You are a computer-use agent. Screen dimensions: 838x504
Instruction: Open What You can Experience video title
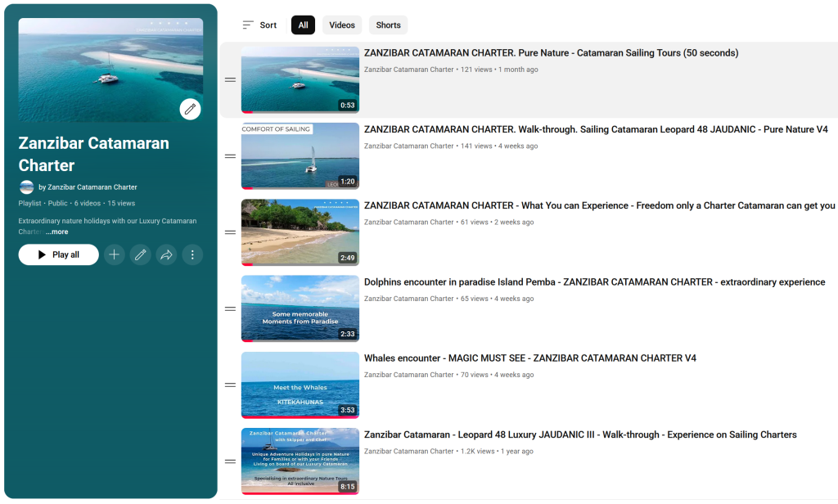[x=599, y=205]
